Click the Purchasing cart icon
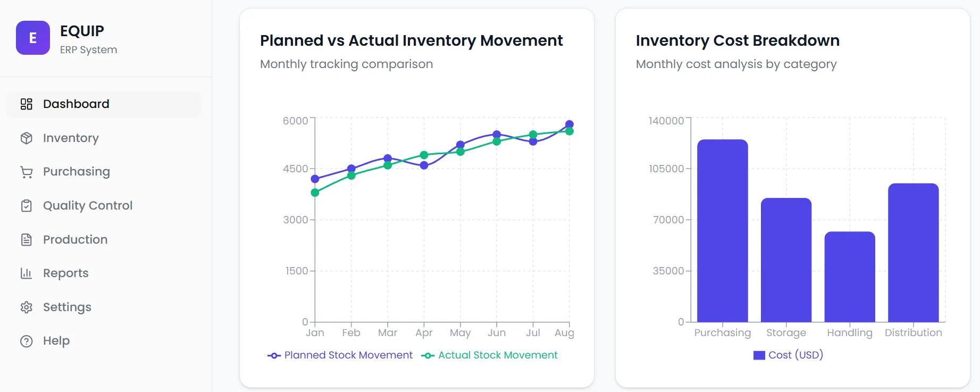This screenshot has height=392, width=980. point(27,172)
